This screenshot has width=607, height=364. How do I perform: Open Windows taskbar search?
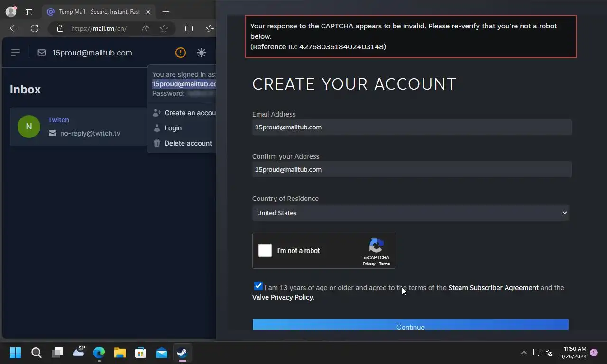(37, 353)
